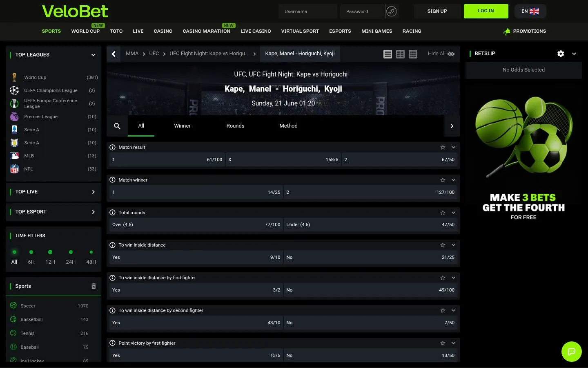588x368 pixels.
Task: Go to MMA breadcrumb link
Action: pyautogui.click(x=132, y=54)
